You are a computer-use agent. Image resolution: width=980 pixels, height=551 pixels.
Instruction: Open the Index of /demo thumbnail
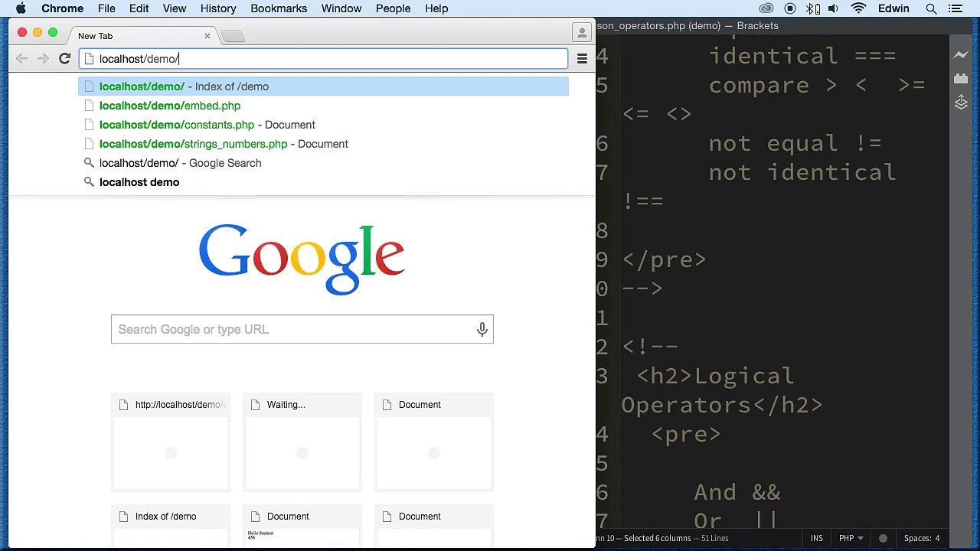pos(171,527)
